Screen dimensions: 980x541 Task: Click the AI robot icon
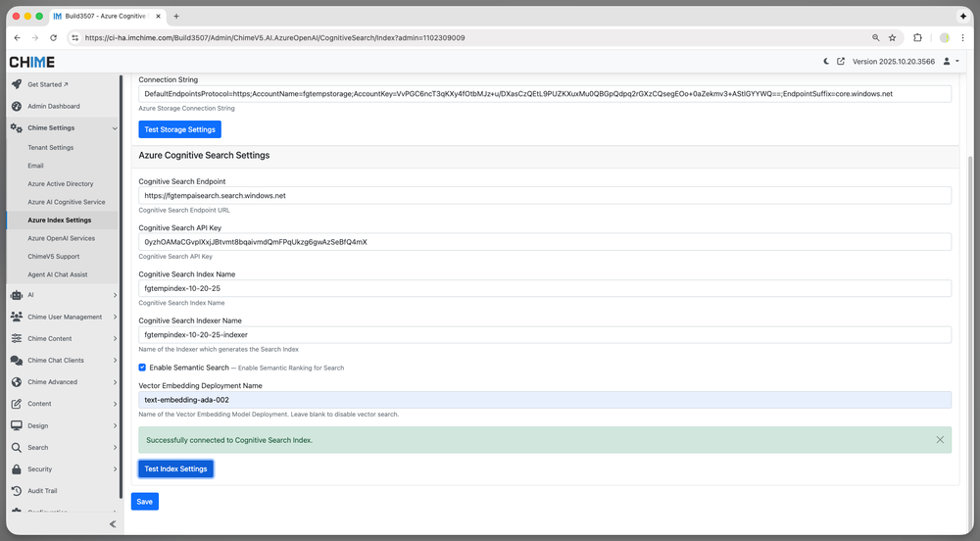(x=17, y=295)
